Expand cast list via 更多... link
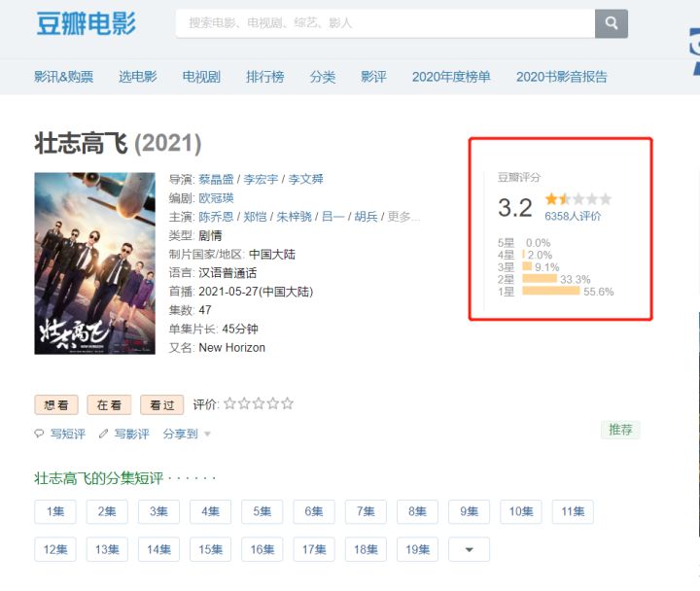This screenshot has width=700, height=591. click(x=403, y=217)
